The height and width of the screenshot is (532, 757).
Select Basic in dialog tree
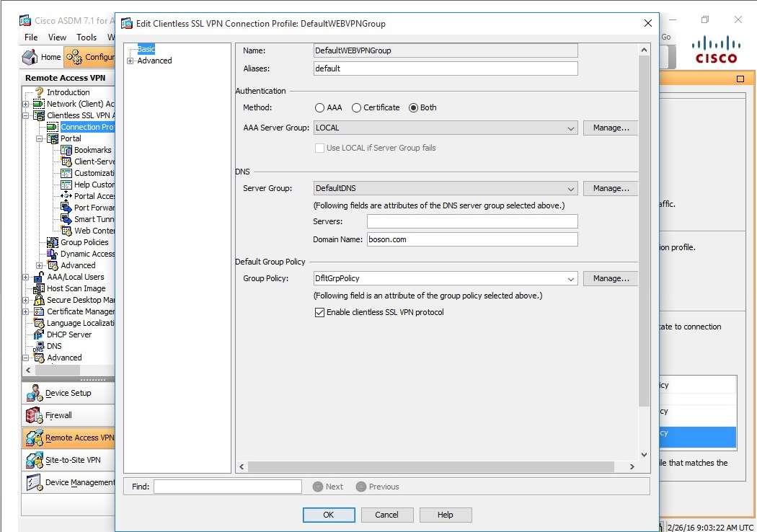click(146, 49)
